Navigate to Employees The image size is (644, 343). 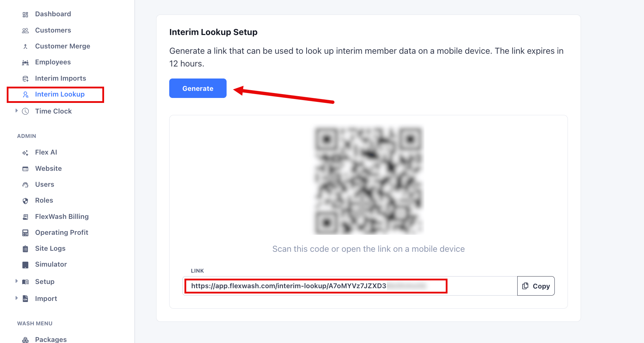click(53, 62)
